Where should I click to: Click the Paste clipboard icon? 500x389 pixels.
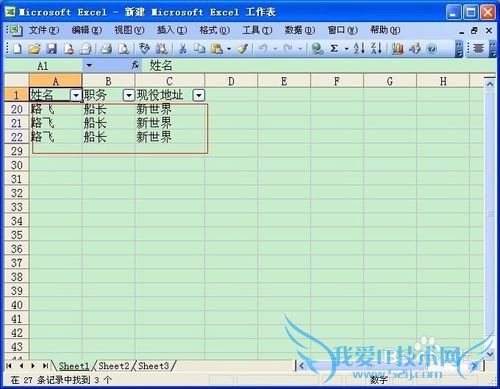coord(217,49)
